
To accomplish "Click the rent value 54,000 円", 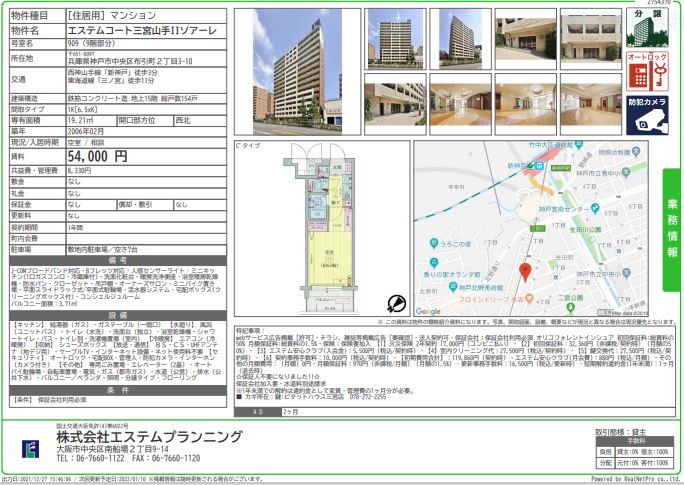I will (97, 156).
